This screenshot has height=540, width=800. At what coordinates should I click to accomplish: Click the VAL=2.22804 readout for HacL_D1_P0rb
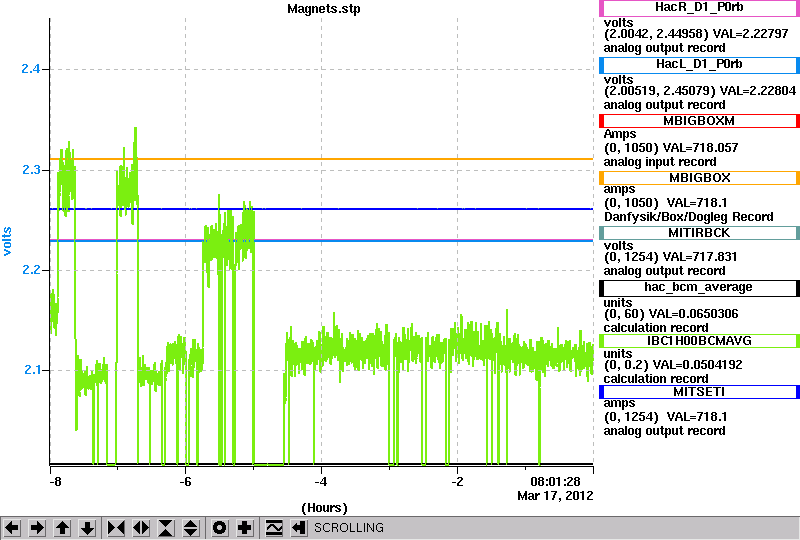click(758, 91)
